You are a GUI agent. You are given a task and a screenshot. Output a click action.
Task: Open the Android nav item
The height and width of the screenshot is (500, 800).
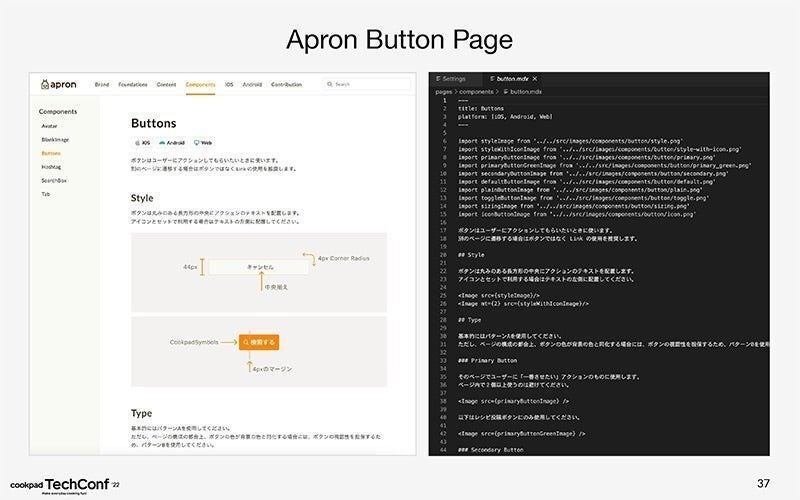coord(252,84)
